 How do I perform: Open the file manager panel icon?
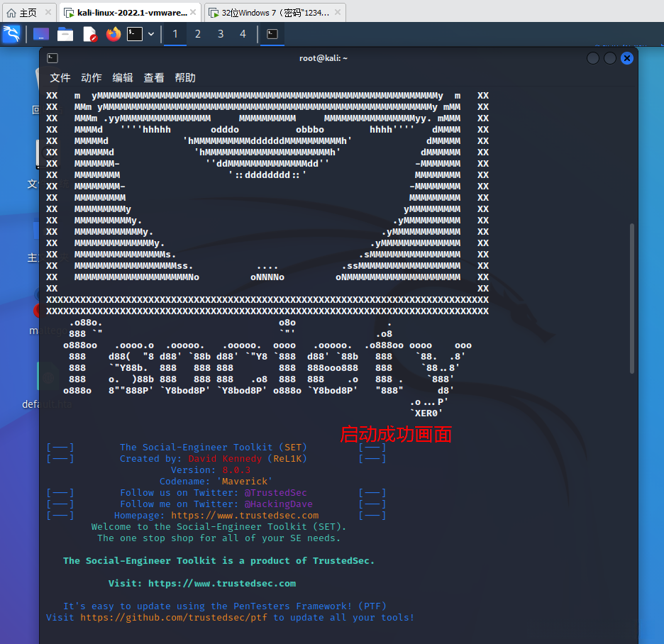(x=65, y=34)
